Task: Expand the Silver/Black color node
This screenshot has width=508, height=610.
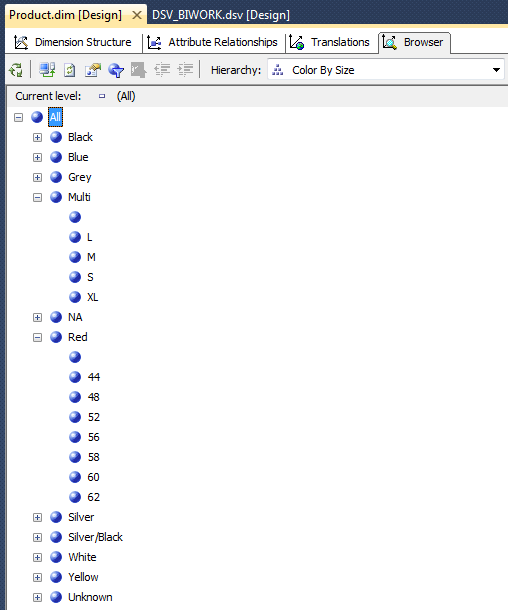Action: coord(37,537)
